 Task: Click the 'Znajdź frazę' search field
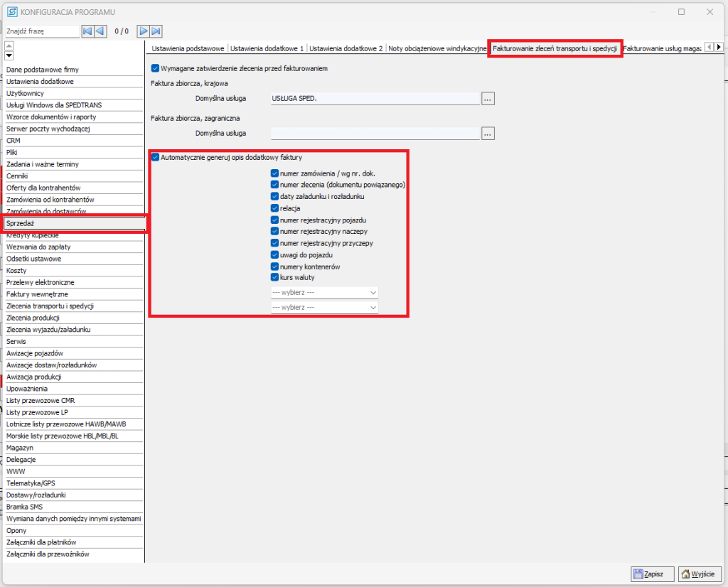click(41, 31)
